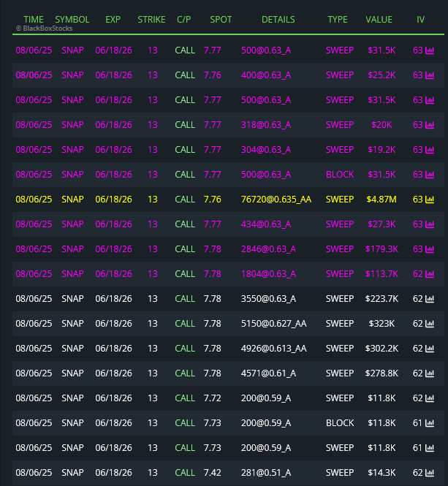This screenshot has width=448, height=486.
Task: Sort by C/P column header
Action: click(184, 20)
